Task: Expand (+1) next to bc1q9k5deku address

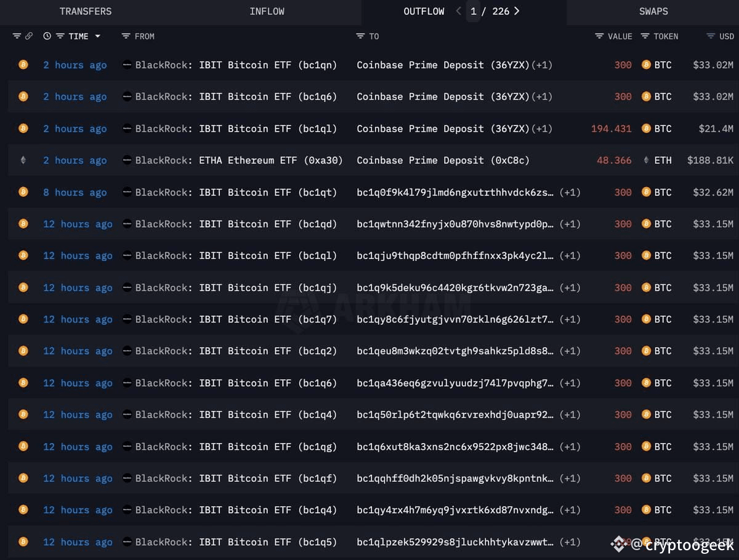Action: click(x=570, y=287)
